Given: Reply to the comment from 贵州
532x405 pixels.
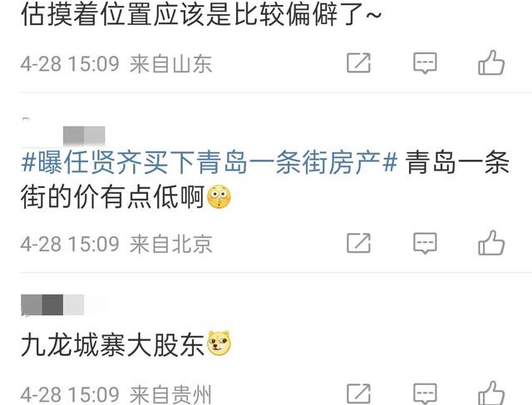Looking at the screenshot, I should click(425, 394).
